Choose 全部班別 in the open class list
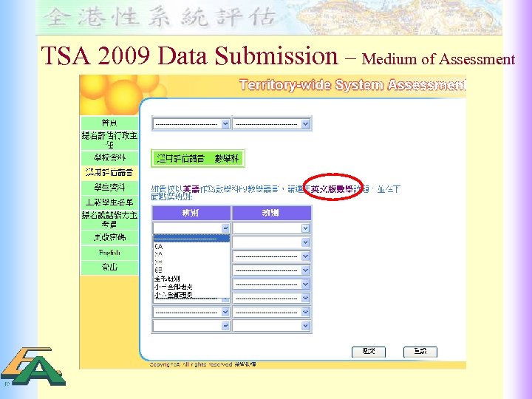The height and width of the screenshot is (399, 532). click(x=191, y=279)
